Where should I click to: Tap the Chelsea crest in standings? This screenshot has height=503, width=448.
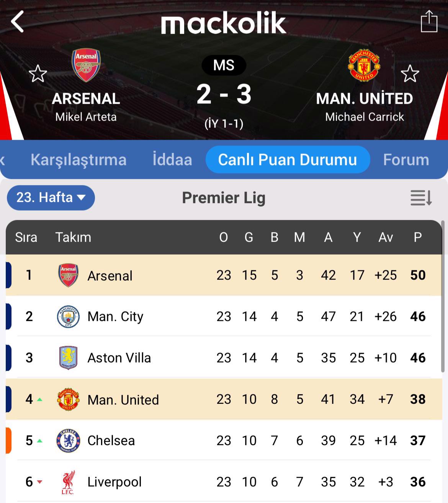pos(68,441)
